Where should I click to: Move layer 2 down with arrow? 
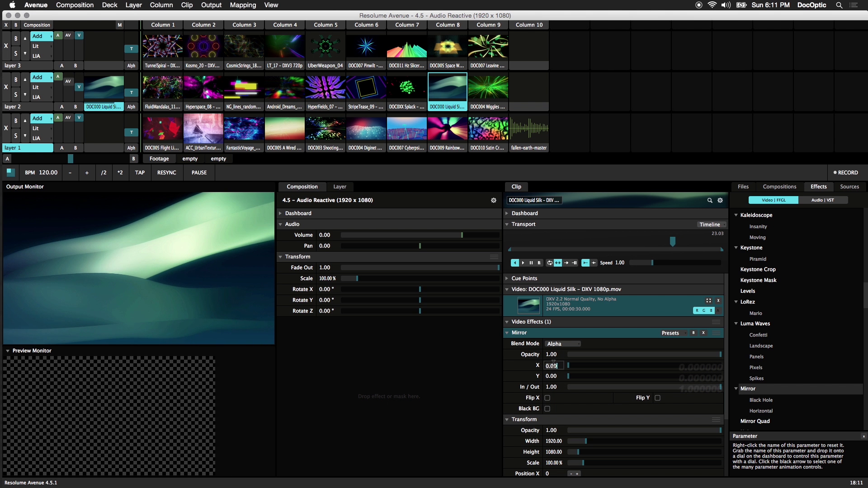tap(25, 94)
